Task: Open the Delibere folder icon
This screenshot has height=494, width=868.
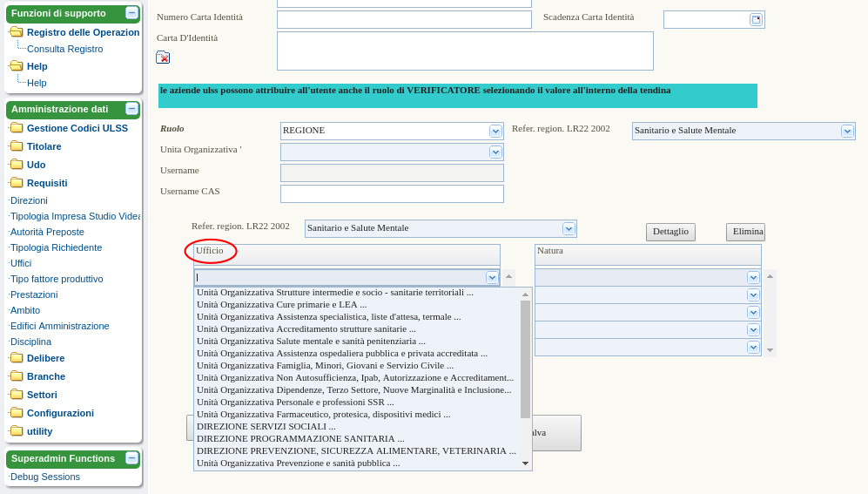Action: (17, 358)
